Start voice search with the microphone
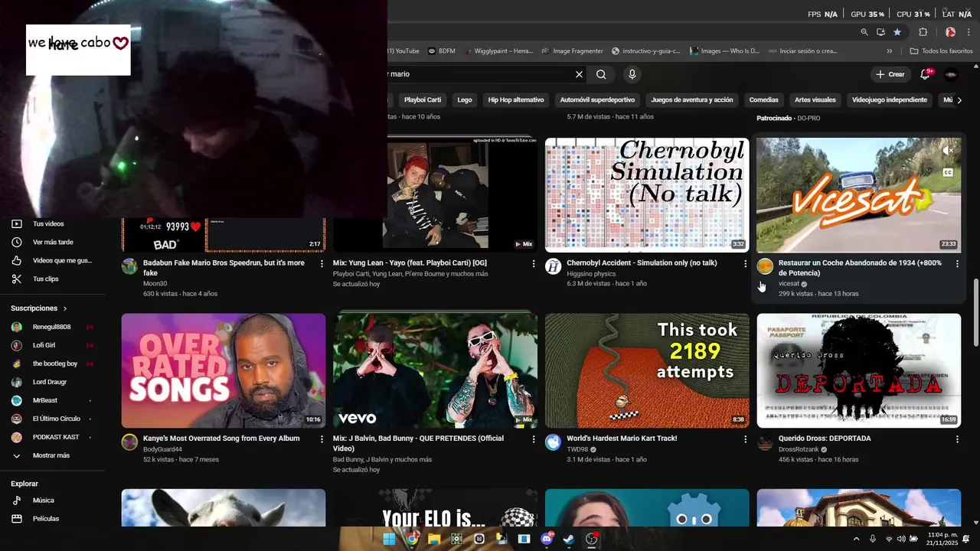Viewport: 980px width, 551px height. point(632,74)
